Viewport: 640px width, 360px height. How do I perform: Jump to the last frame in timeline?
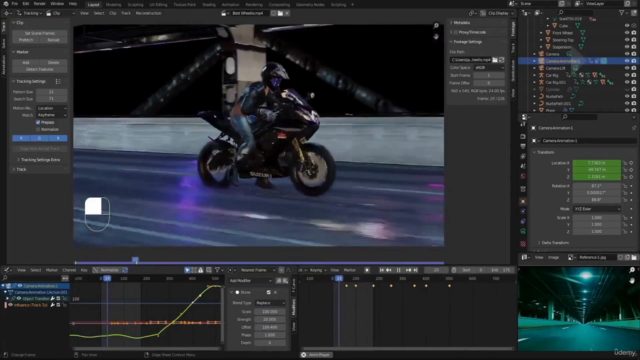(416, 270)
